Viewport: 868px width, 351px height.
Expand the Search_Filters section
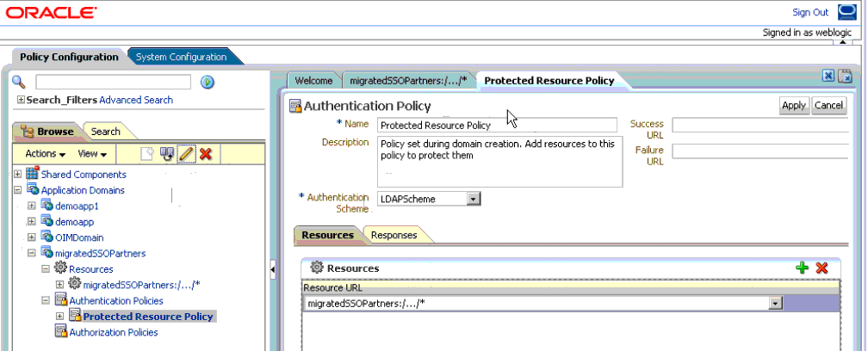21,100
